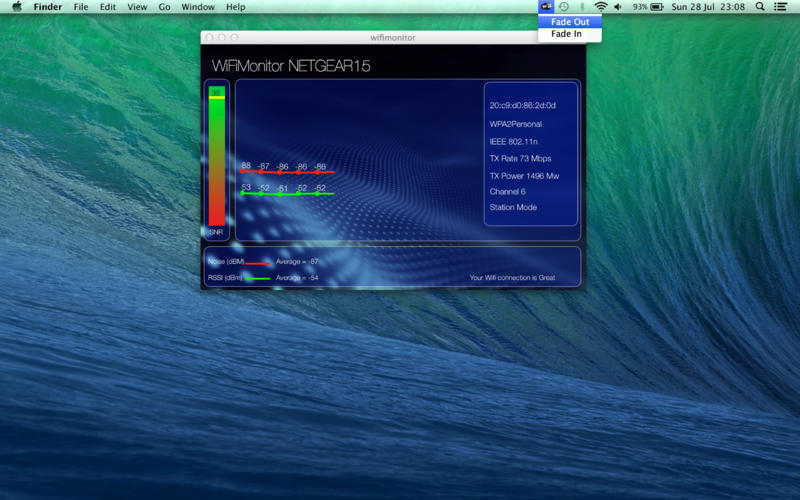
Task: Click the wifimonitor window title
Action: pyautogui.click(x=393, y=37)
